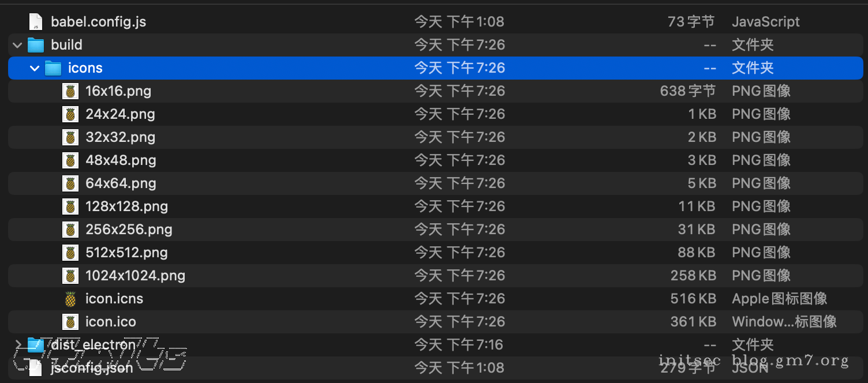This screenshot has height=383, width=868.
Task: Select the 48x48.png file
Action: [x=121, y=160]
